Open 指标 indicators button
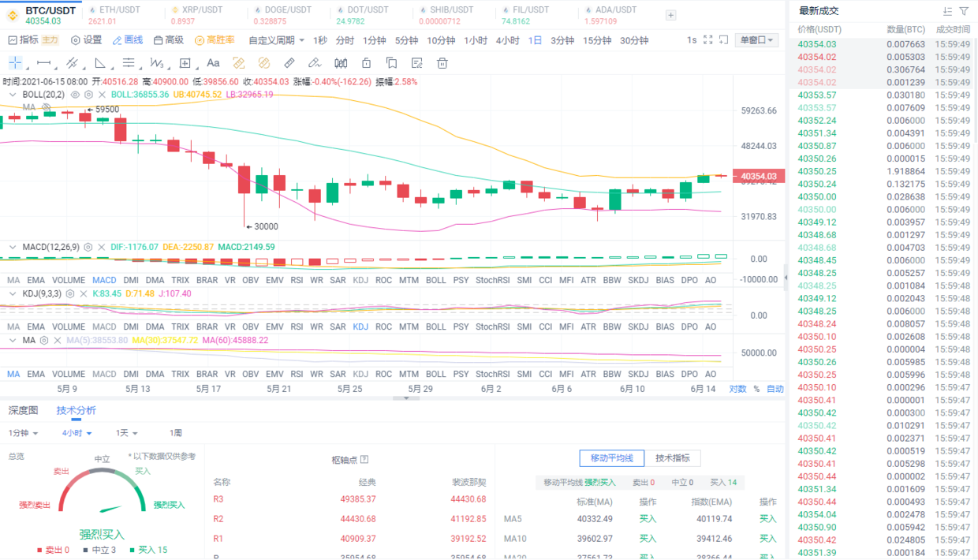 coord(21,40)
